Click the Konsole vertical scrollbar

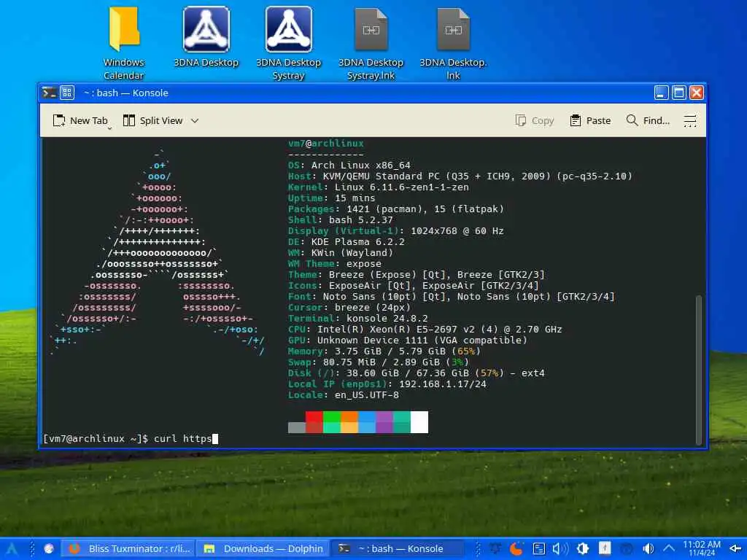point(699,370)
